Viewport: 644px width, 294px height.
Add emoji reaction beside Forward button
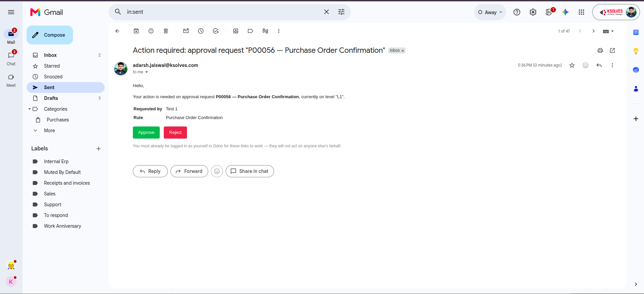217,171
